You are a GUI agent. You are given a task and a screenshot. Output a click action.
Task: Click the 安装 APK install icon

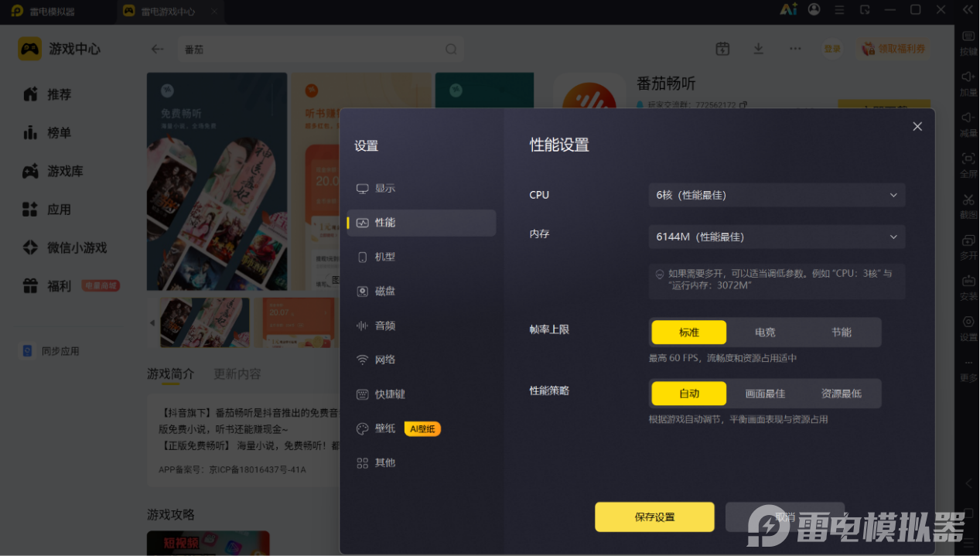(x=968, y=288)
